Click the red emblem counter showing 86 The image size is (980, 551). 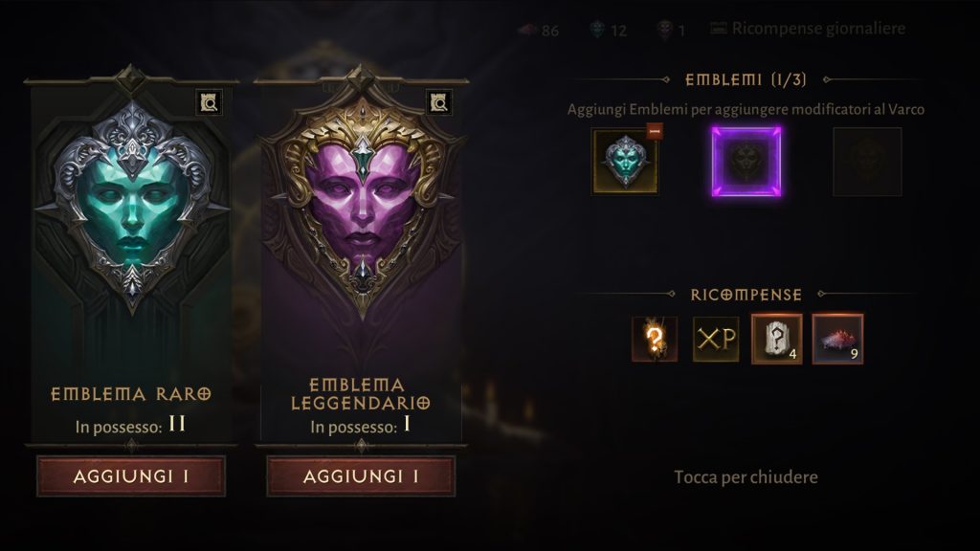tap(539, 30)
